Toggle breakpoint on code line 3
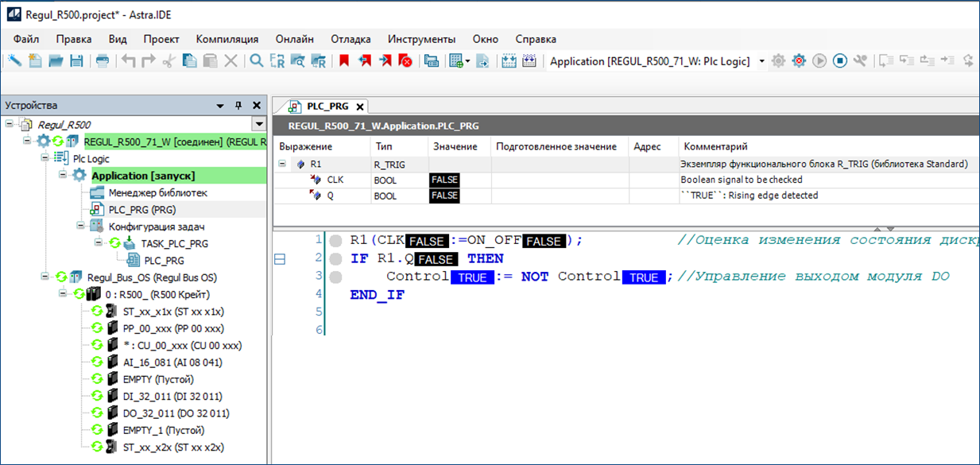Viewport: 980px width, 465px height. [335, 277]
